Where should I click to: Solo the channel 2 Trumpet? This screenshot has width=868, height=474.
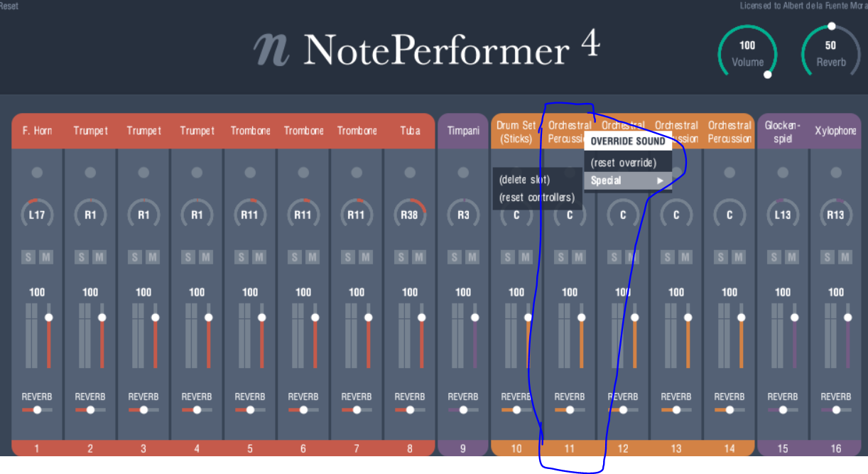click(82, 257)
